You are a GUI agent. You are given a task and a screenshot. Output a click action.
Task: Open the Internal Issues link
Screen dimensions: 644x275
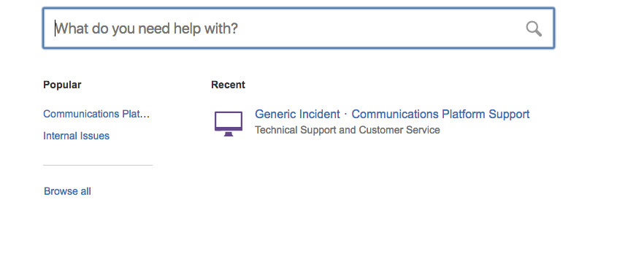click(x=77, y=136)
